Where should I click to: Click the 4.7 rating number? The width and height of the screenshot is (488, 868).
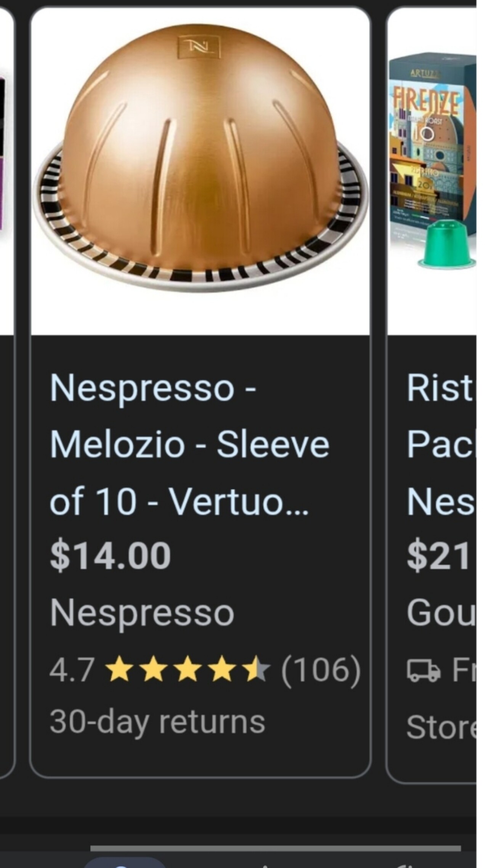point(72,669)
